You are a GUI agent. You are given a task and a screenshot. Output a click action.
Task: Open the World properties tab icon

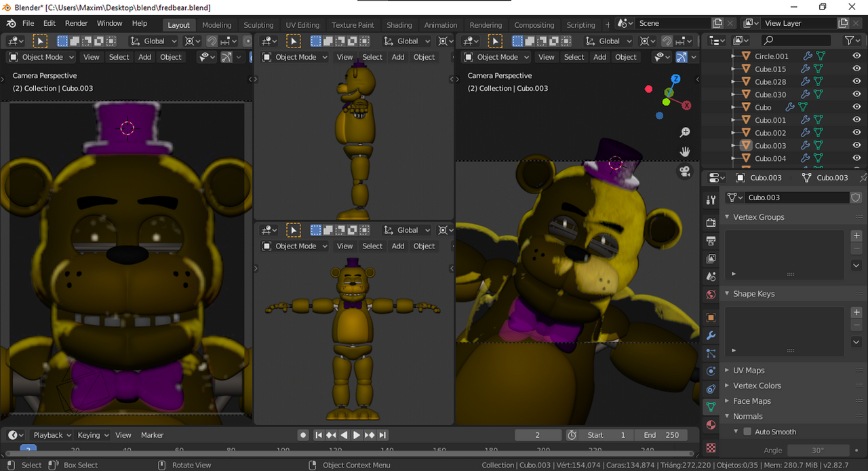[711, 295]
